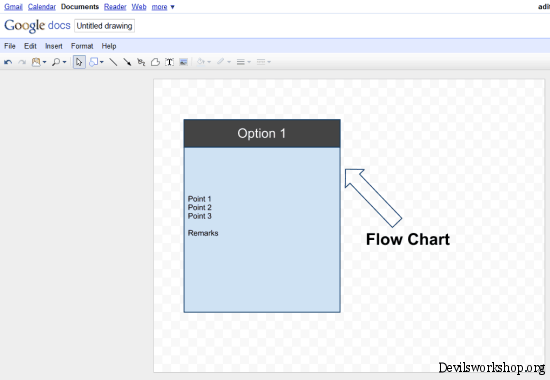The image size is (550, 380).
Task: Expand the Shape tool dropdown arrow
Action: 102,62
